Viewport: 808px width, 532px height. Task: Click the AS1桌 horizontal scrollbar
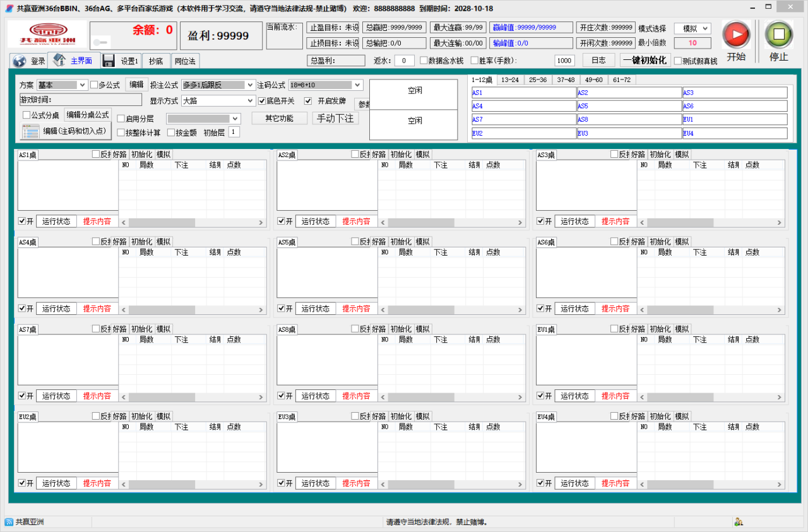(x=193, y=222)
